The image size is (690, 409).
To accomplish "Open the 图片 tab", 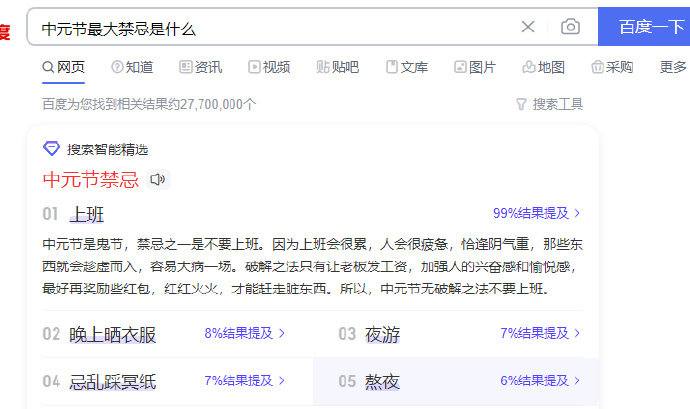I will pyautogui.click(x=475, y=67).
